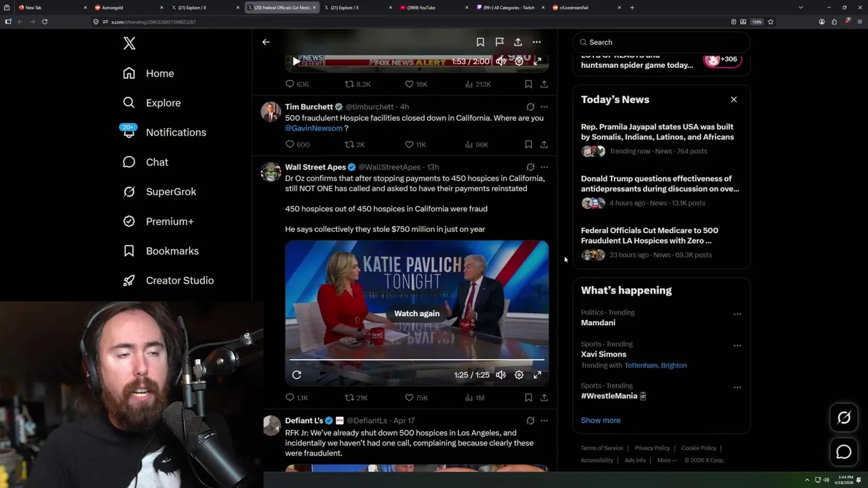The height and width of the screenshot is (488, 868).
Task: Open the @GavinNewsom mention link
Action: coord(314,128)
